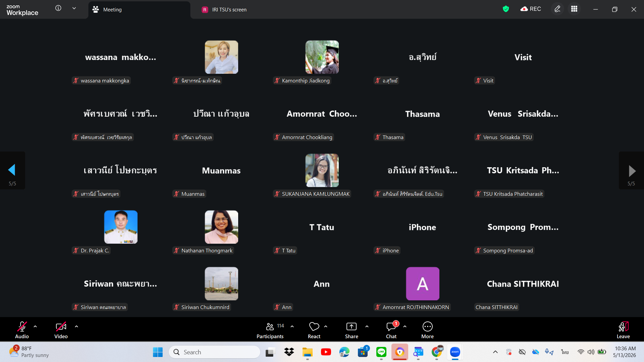Open Google Chrome from taskbar
The width and height of the screenshot is (644, 362).
tap(437, 352)
